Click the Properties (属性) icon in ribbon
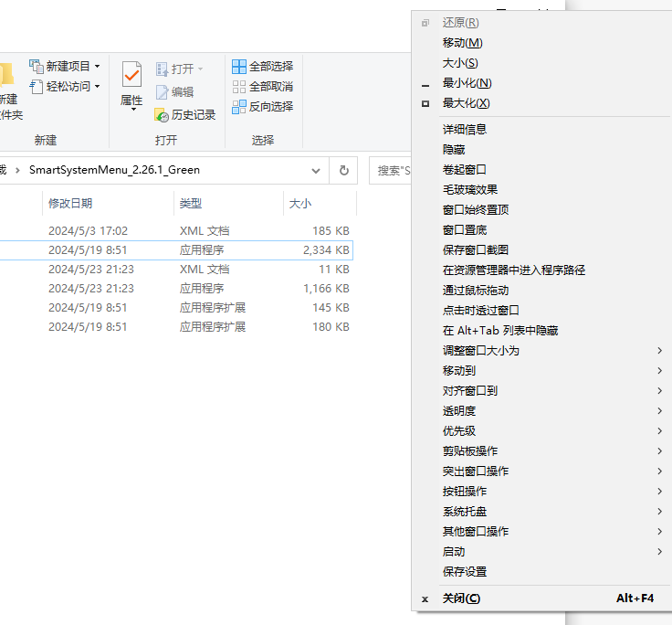672x625 pixels. (x=131, y=76)
